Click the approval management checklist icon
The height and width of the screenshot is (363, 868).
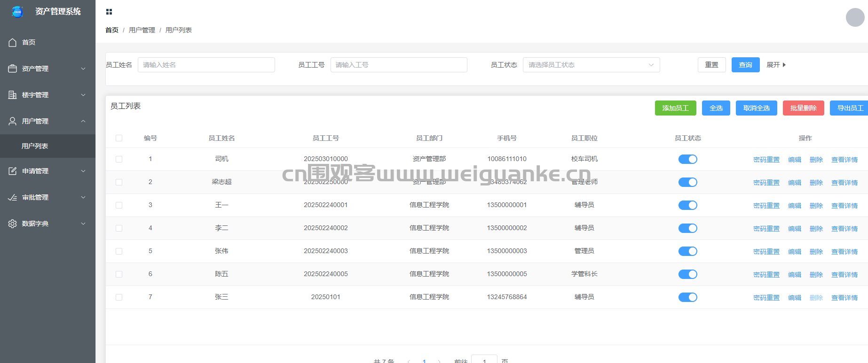click(x=13, y=197)
